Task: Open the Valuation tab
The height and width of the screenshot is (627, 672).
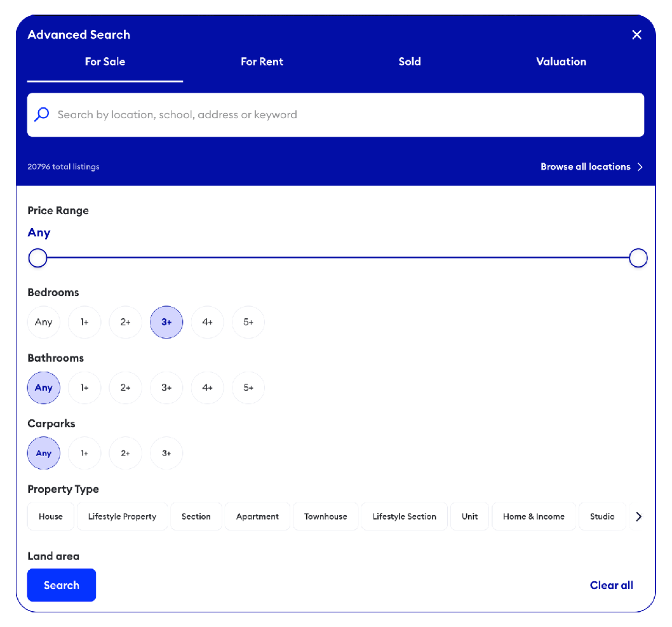Action: [561, 62]
